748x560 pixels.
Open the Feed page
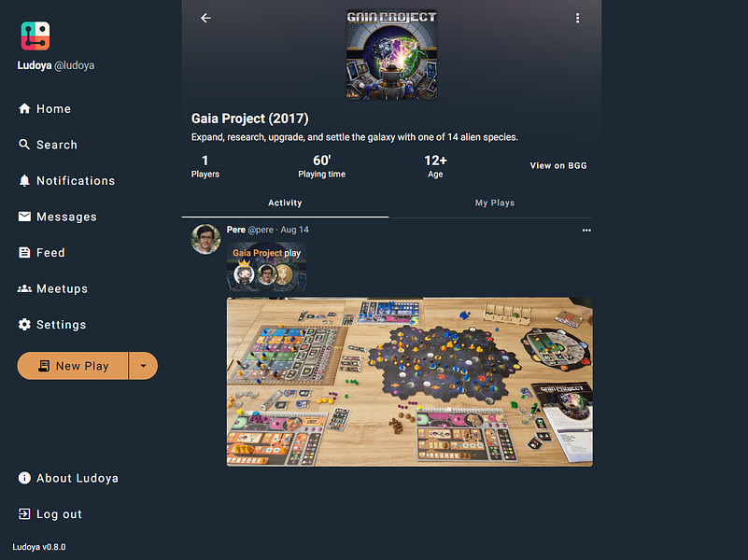tap(41, 253)
